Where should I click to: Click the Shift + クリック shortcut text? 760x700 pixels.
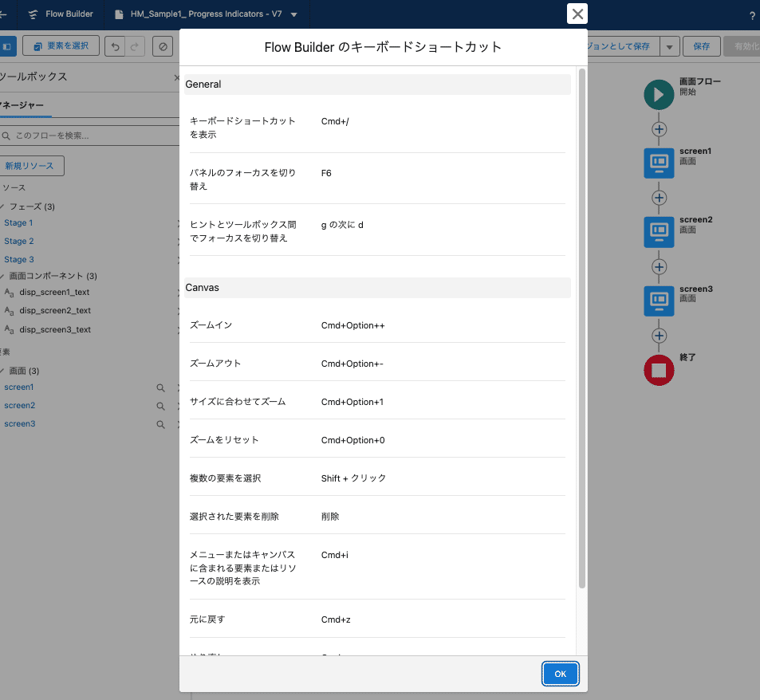(x=353, y=478)
